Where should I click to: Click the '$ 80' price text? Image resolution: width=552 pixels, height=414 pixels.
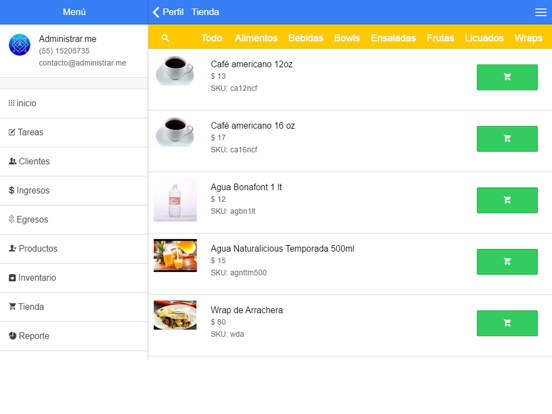click(x=218, y=322)
